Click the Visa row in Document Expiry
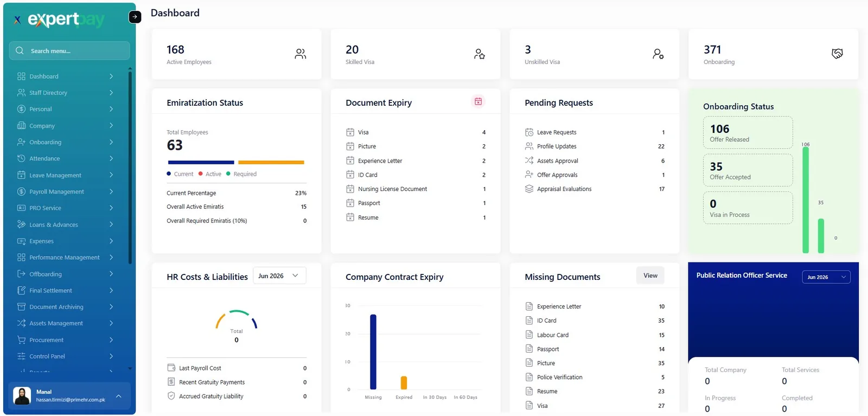The image size is (868, 416). 416,132
